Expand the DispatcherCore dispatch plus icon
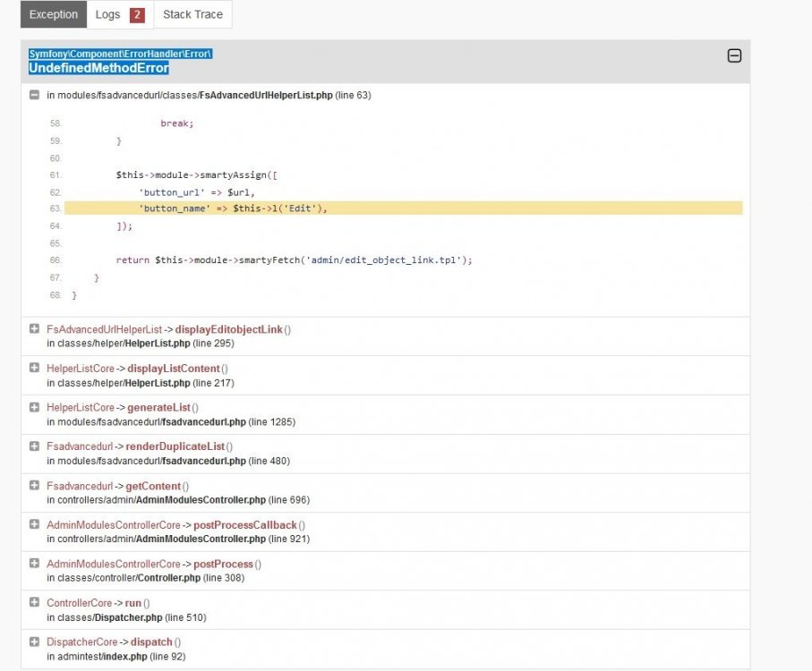 coord(34,641)
